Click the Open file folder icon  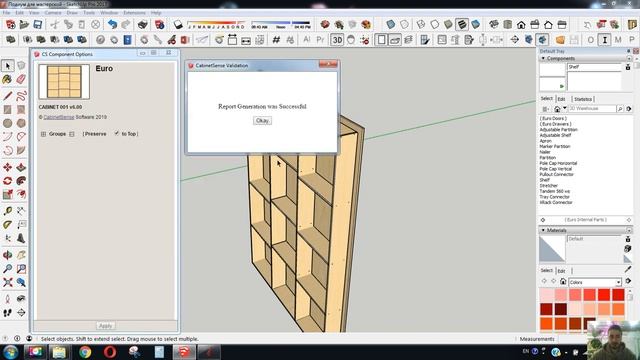[24, 24]
